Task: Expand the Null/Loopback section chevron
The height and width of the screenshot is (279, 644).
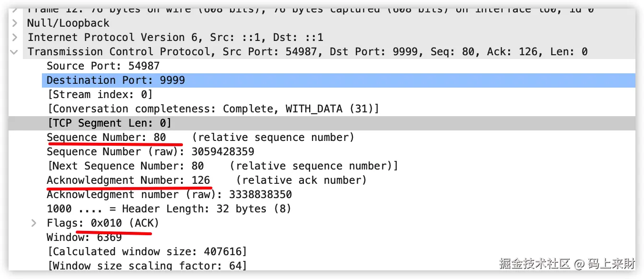Action: click(x=15, y=23)
